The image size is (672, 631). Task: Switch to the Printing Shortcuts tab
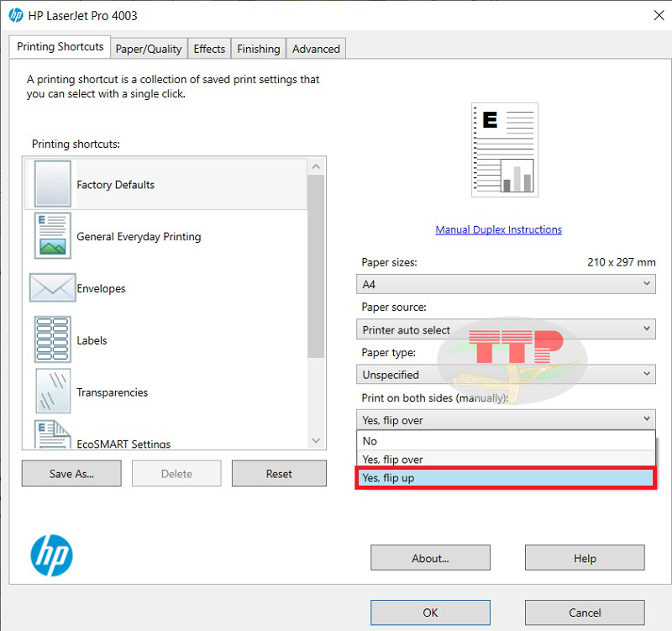click(x=60, y=47)
